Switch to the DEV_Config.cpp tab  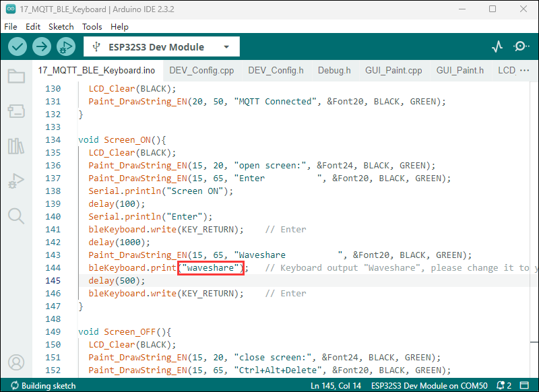[x=201, y=70]
